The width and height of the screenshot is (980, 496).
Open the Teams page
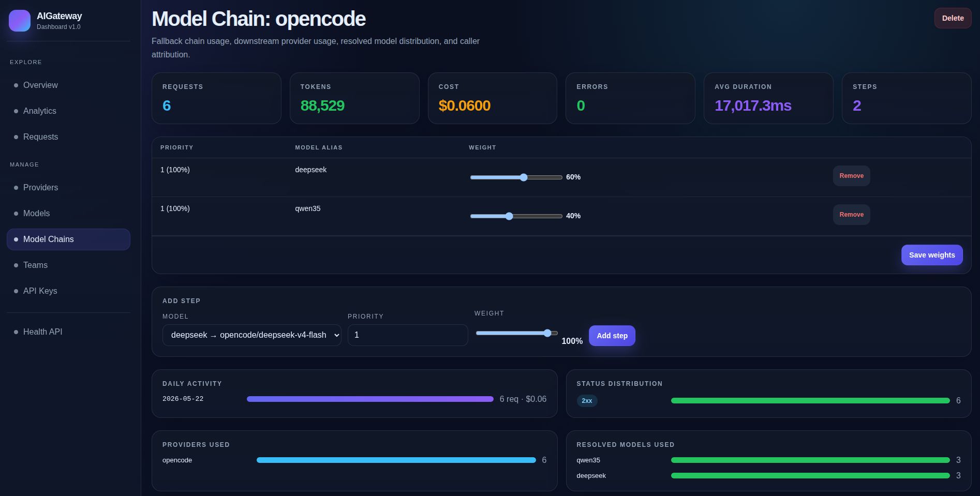68,265
